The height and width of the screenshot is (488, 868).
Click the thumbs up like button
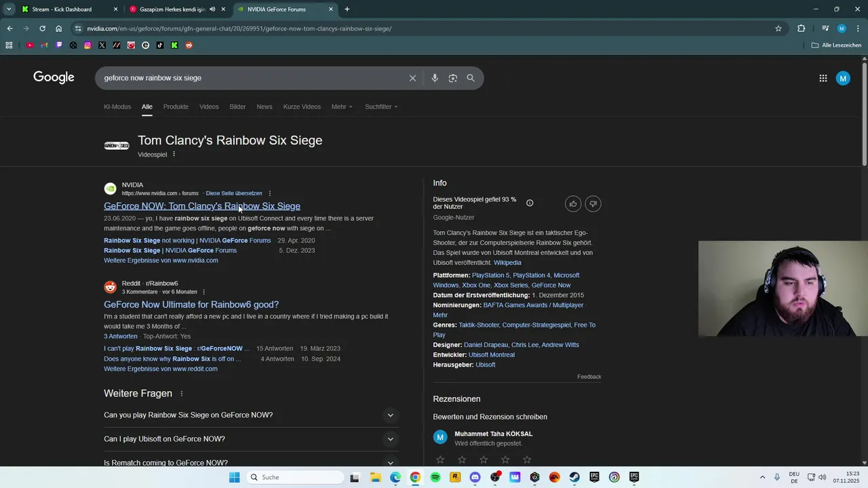click(x=573, y=204)
